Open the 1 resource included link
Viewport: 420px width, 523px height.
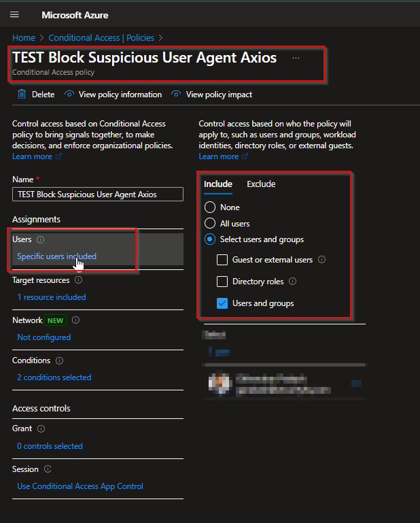tap(51, 297)
